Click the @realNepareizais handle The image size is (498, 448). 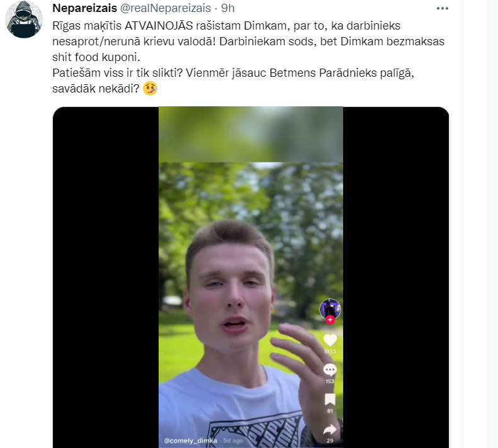click(x=165, y=8)
